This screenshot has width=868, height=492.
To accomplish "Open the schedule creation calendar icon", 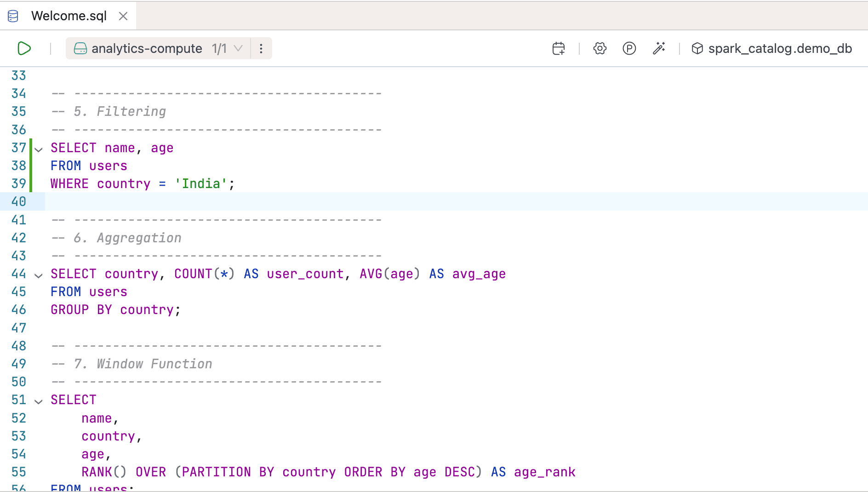I will pyautogui.click(x=558, y=48).
